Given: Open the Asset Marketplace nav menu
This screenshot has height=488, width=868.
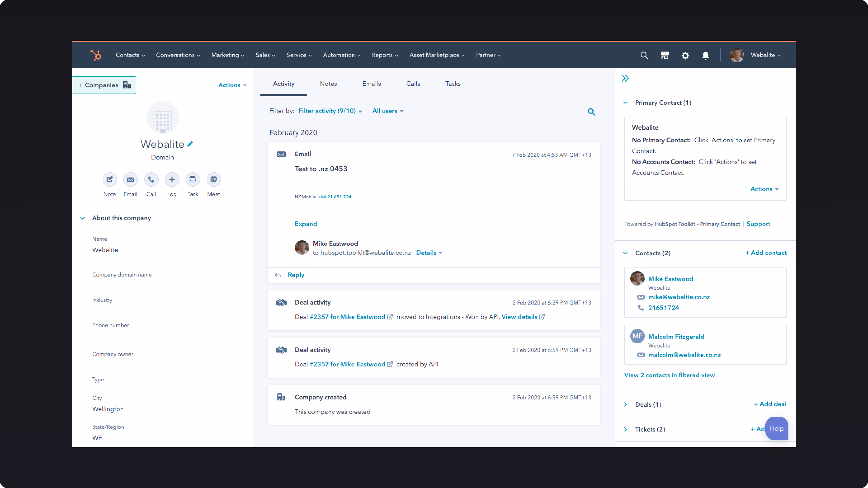Looking at the screenshot, I should (x=437, y=55).
